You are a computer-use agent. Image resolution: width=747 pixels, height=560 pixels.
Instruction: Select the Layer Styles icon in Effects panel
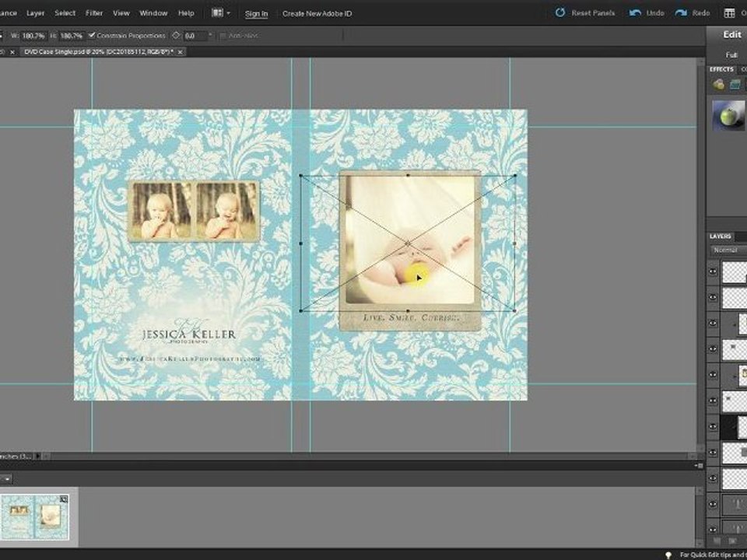pyautogui.click(x=735, y=85)
